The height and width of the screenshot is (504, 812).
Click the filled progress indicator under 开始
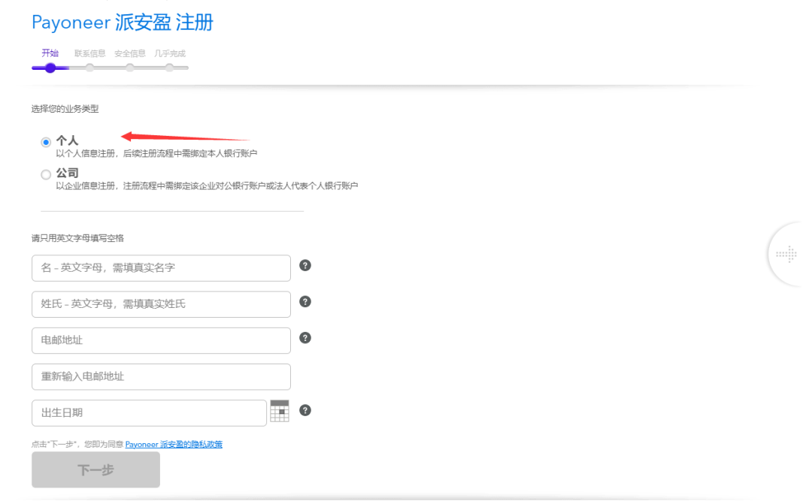pyautogui.click(x=50, y=67)
